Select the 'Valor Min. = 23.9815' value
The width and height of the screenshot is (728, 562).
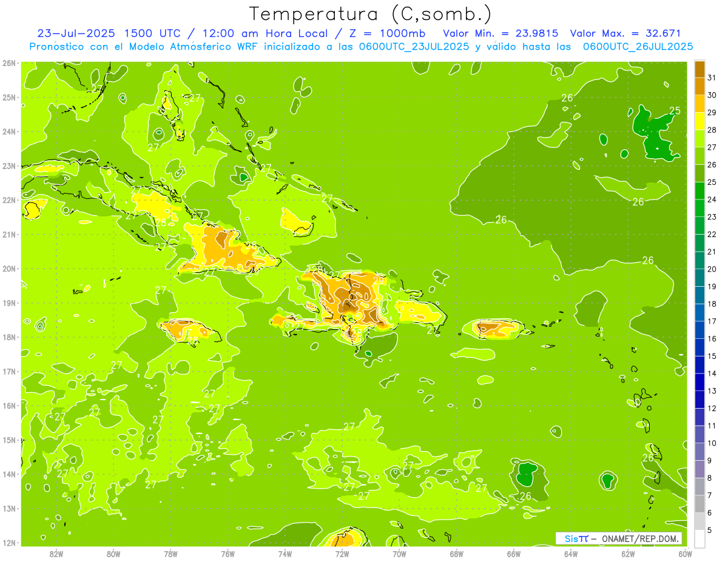501,33
